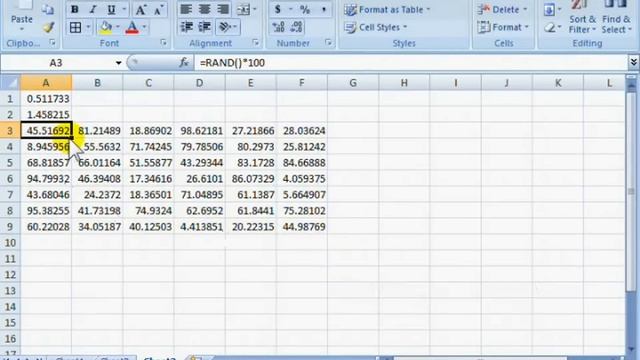The height and width of the screenshot is (360, 640).
Task: Apply yellow fill color to cell
Action: (x=106, y=27)
